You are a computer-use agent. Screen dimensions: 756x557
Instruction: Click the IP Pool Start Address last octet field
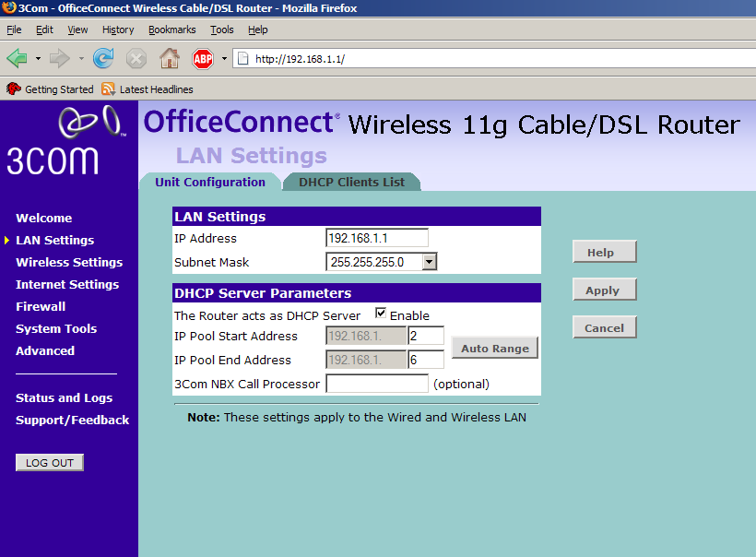pos(426,336)
